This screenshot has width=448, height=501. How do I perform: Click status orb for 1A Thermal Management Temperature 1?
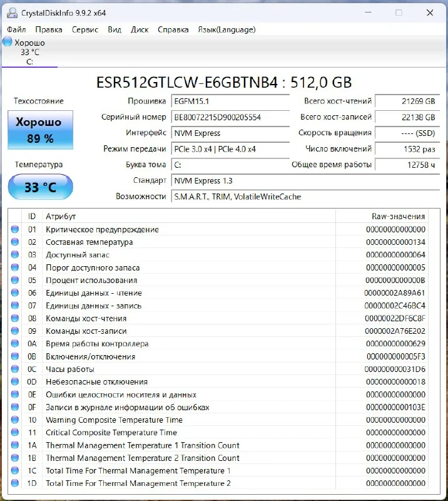click(14, 445)
